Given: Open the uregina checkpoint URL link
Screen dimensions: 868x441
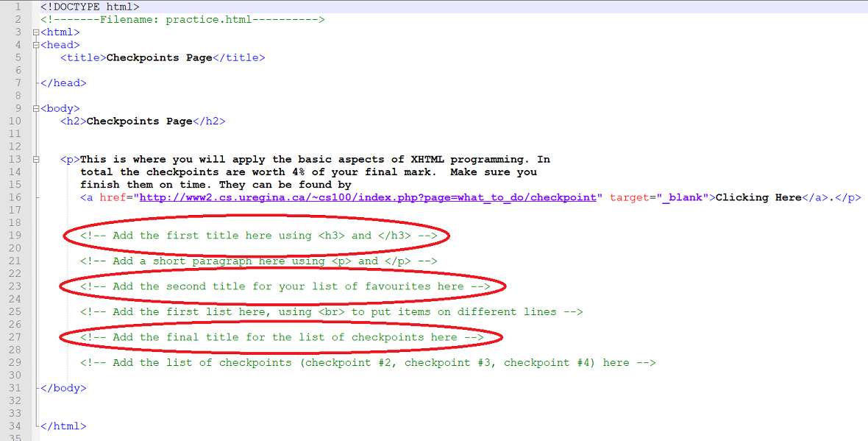Looking at the screenshot, I should click(368, 198).
